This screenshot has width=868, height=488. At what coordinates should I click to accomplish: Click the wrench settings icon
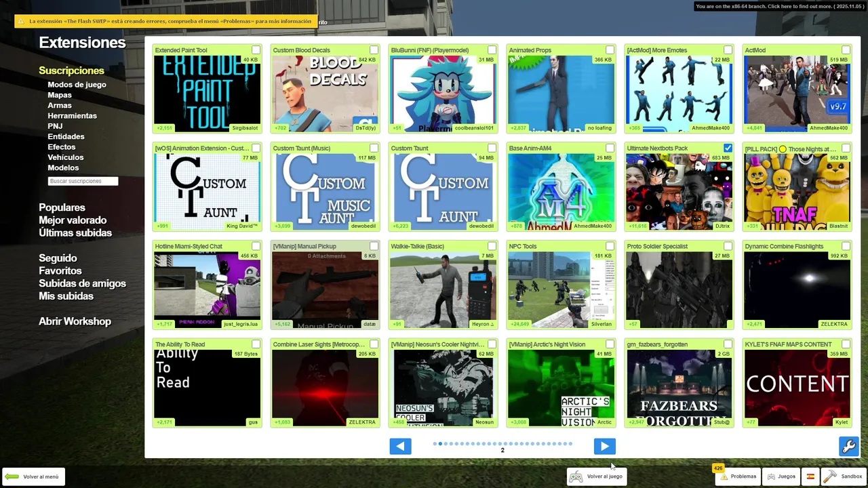pyautogui.click(x=849, y=446)
